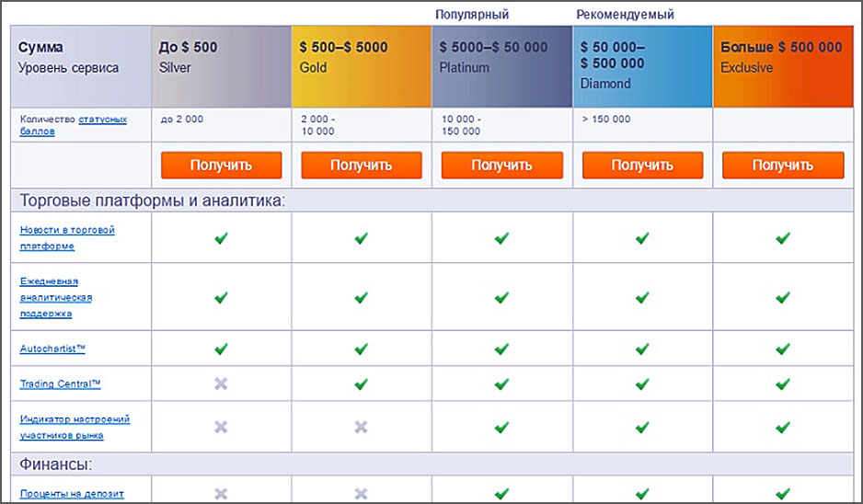Click Gold gray cross for sentiment indicator
Image resolution: width=863 pixels, height=504 pixels.
pyautogui.click(x=361, y=427)
